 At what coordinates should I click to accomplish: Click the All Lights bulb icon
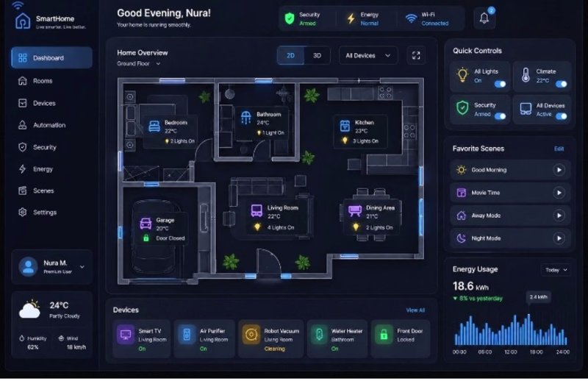462,75
